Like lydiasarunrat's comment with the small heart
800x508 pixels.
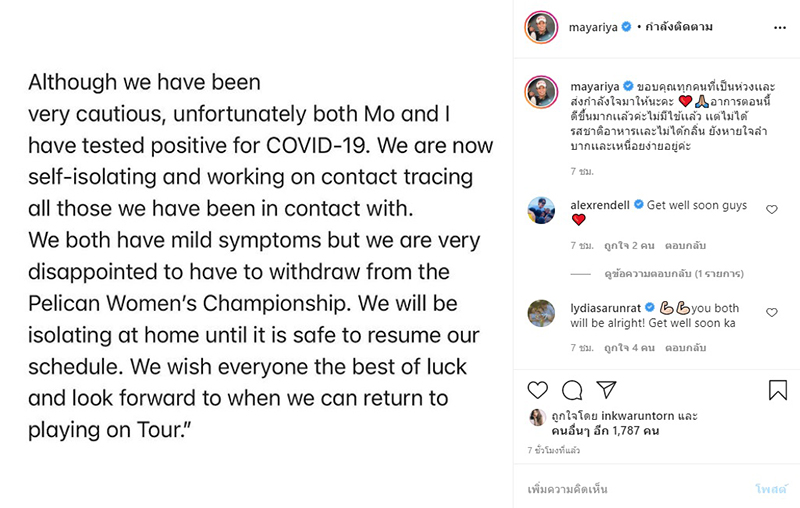tap(771, 312)
